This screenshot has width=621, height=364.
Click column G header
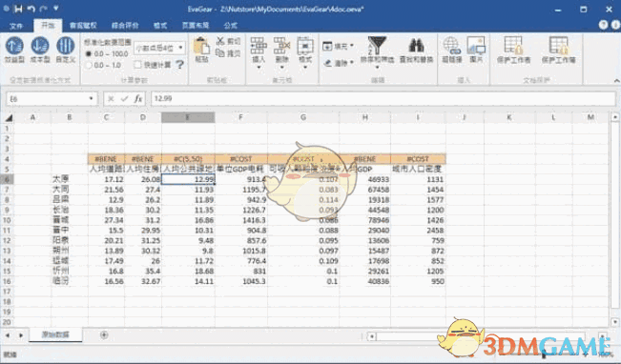pos(303,117)
